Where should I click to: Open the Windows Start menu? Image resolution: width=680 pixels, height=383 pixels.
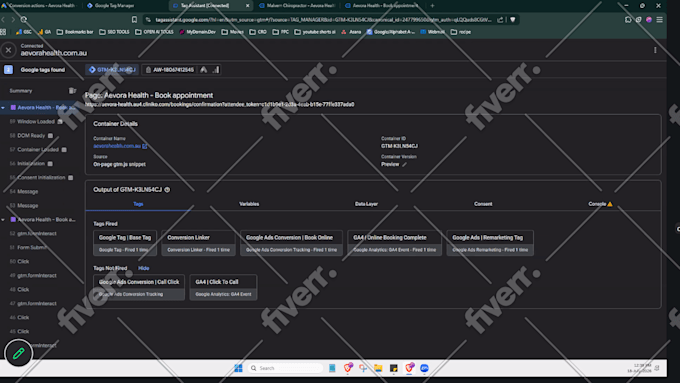click(x=238, y=368)
